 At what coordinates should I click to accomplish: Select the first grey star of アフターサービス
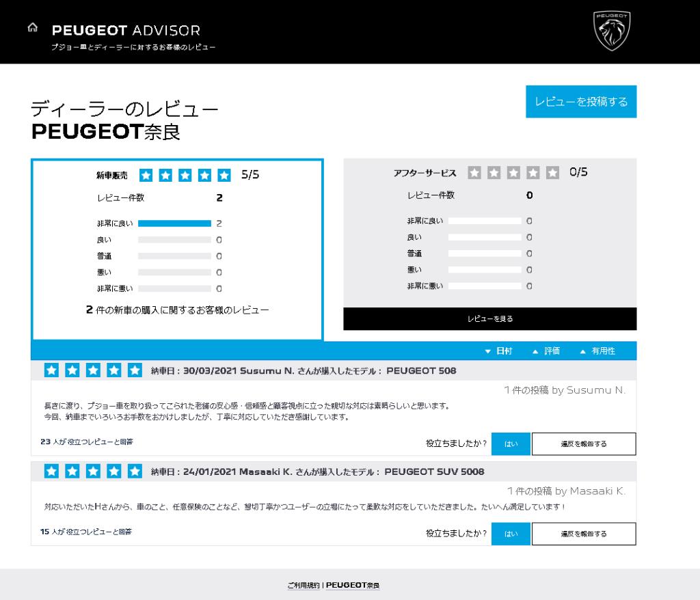(x=474, y=172)
